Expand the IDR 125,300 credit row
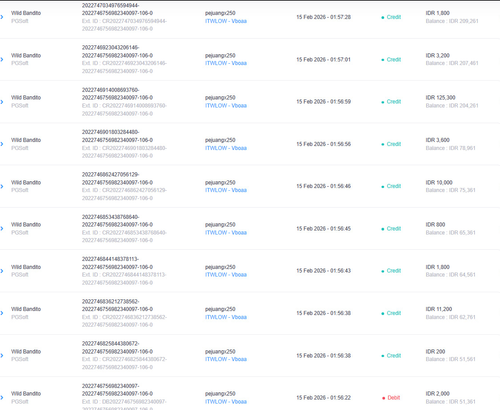This screenshot has width=500, height=410. click(2, 102)
